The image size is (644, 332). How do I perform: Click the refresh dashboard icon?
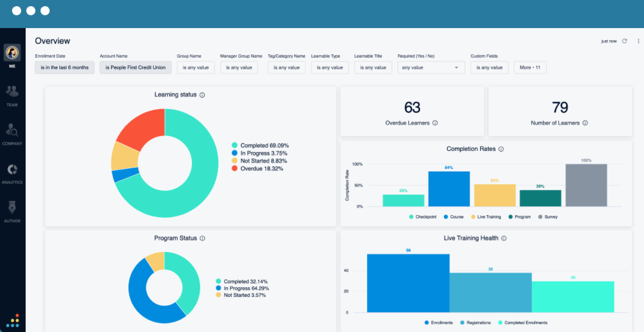624,41
